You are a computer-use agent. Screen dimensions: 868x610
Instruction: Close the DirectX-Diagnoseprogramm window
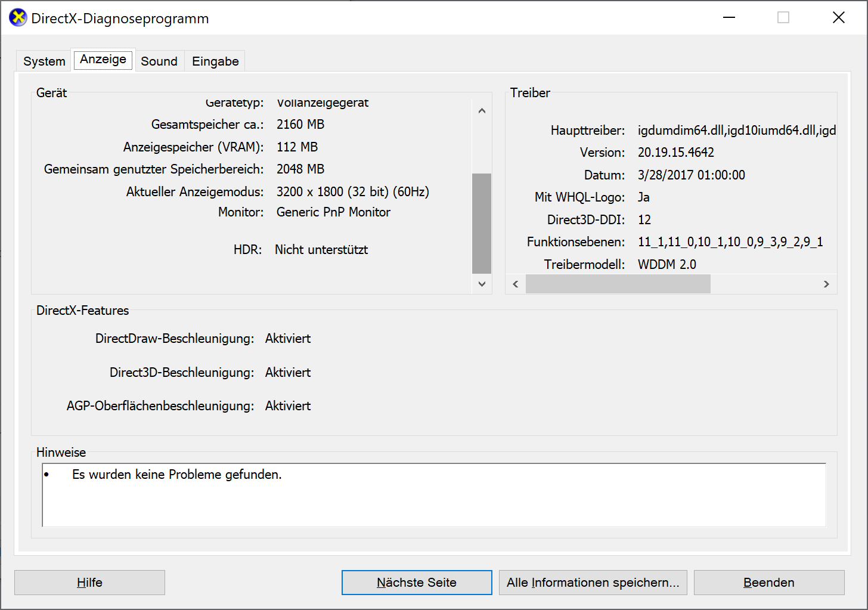pos(838,18)
